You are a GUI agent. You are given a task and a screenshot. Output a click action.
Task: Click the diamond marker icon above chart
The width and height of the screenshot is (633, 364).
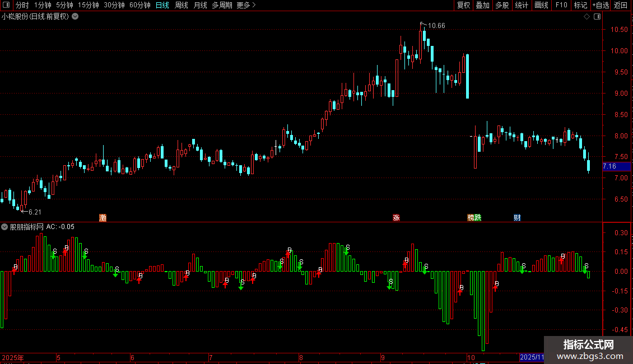[x=587, y=17]
